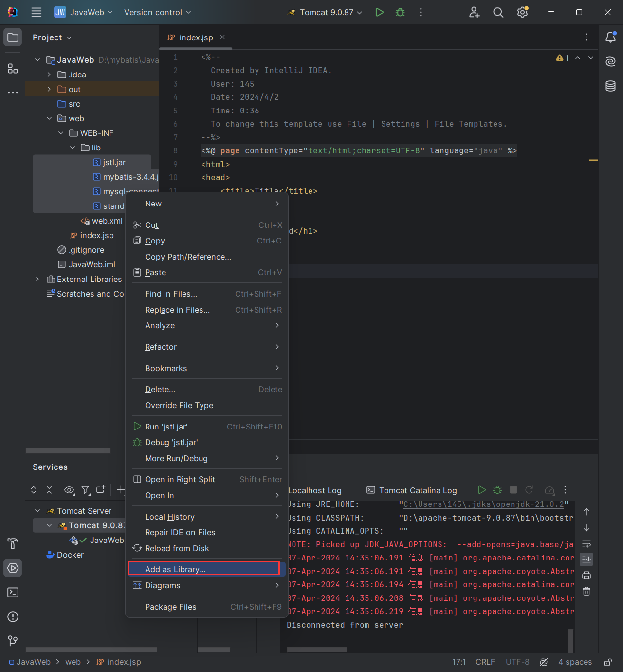
Task: Clear the console log with the trash icon
Action: pyautogui.click(x=586, y=591)
